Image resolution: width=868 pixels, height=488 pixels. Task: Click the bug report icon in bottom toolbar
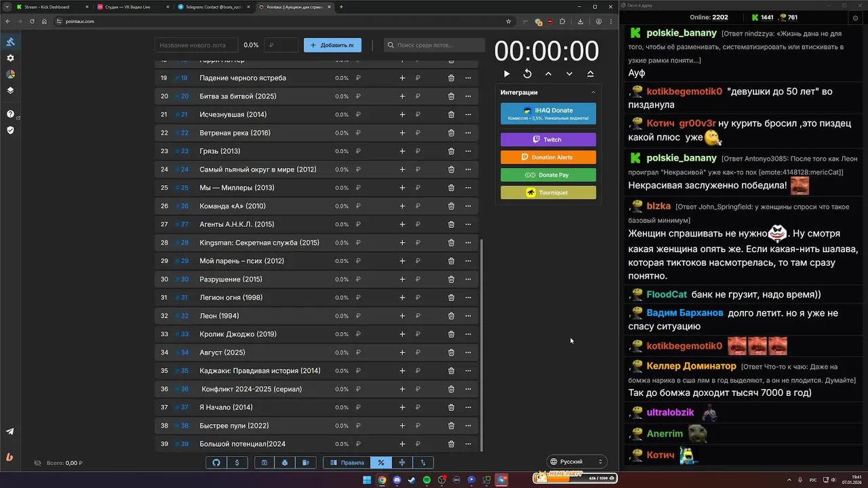point(285,462)
